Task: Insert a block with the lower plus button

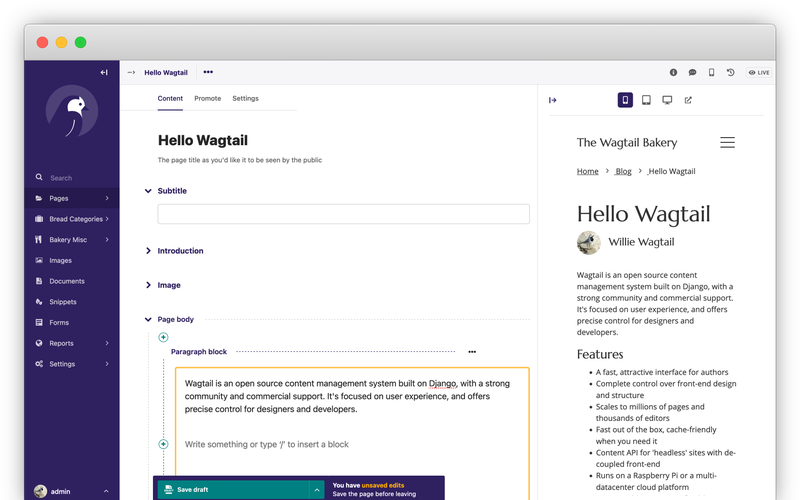Action: (163, 444)
